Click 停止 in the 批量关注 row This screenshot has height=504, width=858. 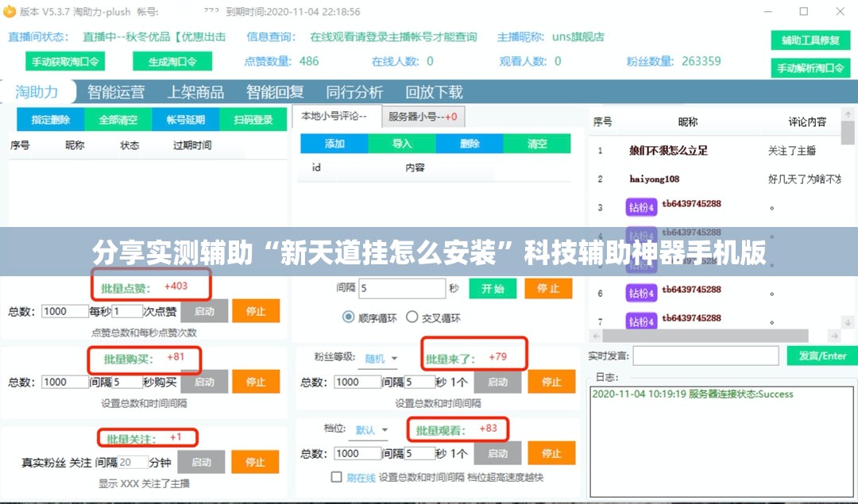coord(255,462)
